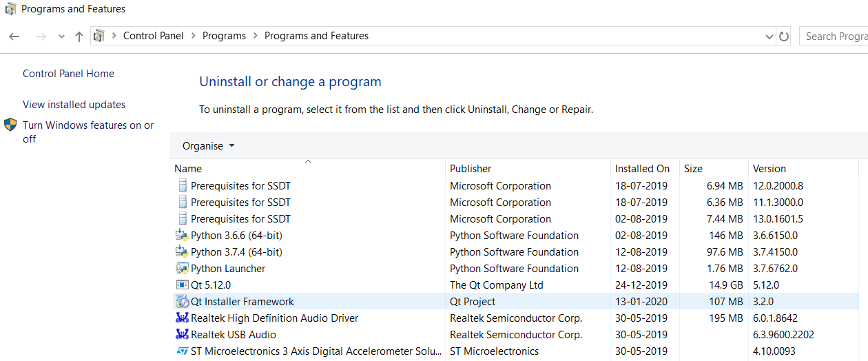Click the Qt 5.12.0 icon

pyautogui.click(x=182, y=285)
